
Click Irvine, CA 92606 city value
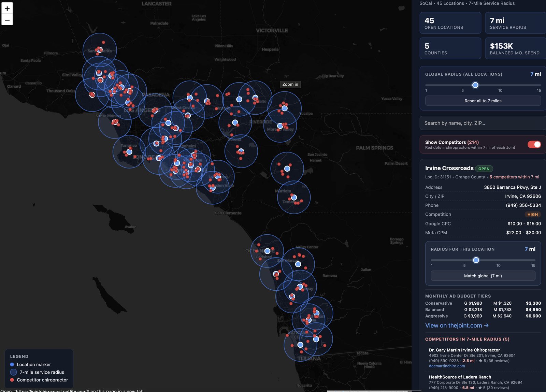523,197
